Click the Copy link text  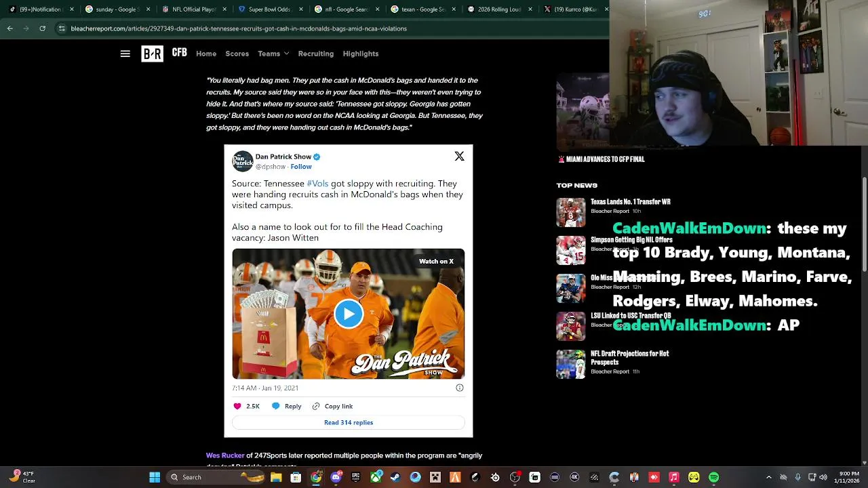coord(338,406)
